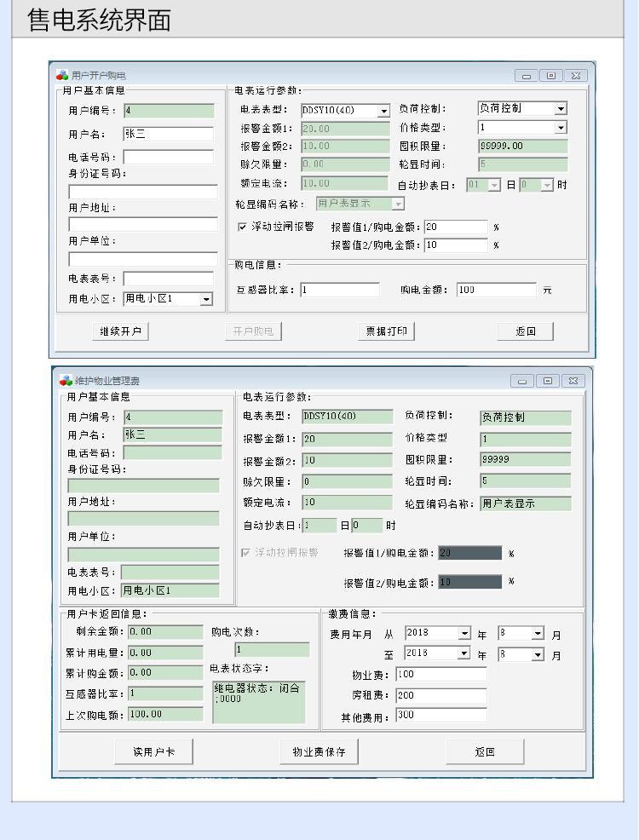The image size is (639, 840).
Task: Click the 票据打印 button
Action: pos(386,331)
